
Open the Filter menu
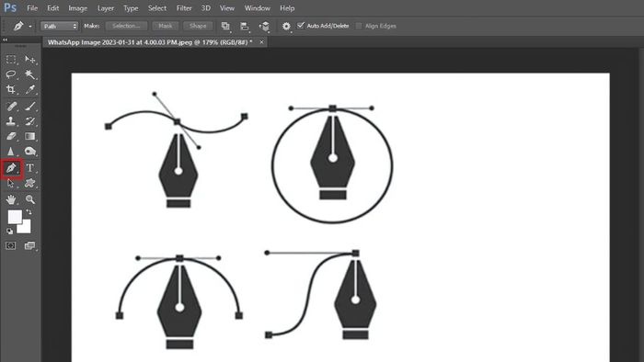pyautogui.click(x=184, y=7)
